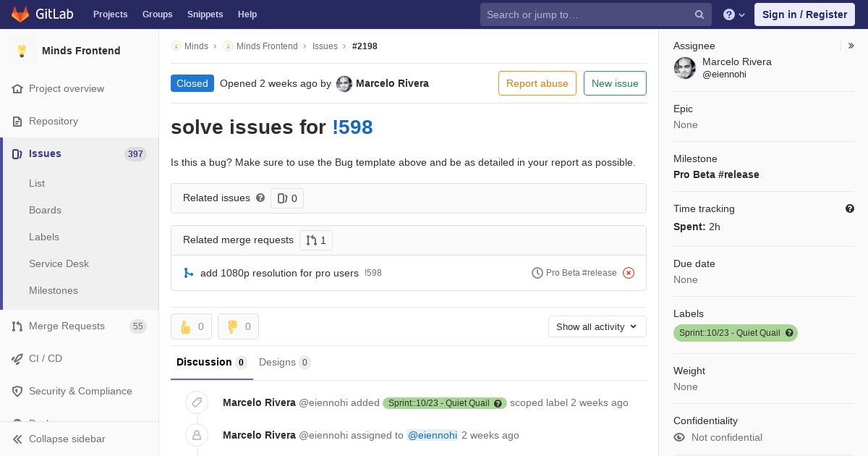Viewport: 868px width, 456px height.
Task: Click the related merge requests count badge
Action: (316, 240)
